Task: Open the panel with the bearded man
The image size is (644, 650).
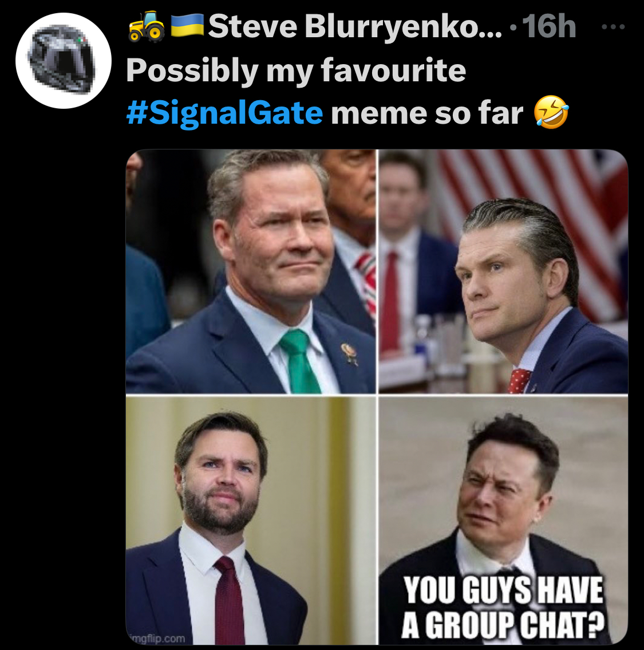Action: pyautogui.click(x=251, y=520)
